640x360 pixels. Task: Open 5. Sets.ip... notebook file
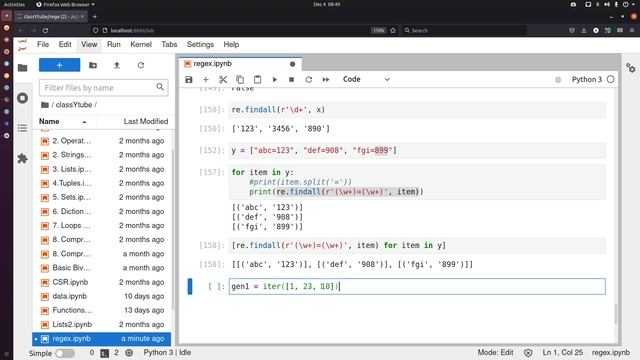[102, 197]
